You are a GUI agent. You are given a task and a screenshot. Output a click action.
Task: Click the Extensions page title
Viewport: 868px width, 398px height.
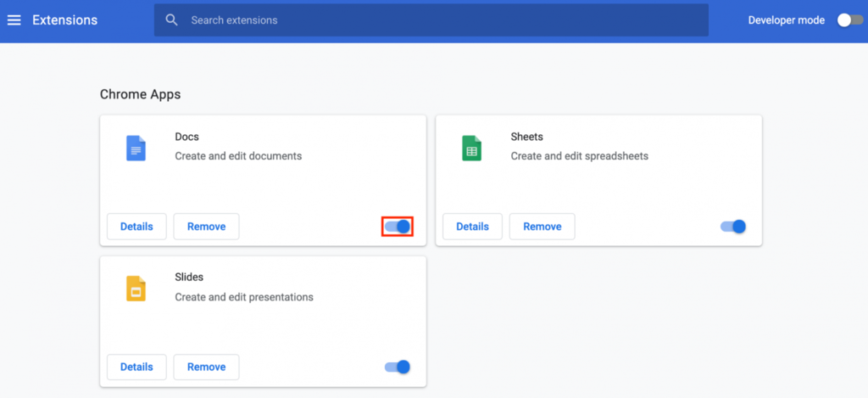[x=64, y=20]
